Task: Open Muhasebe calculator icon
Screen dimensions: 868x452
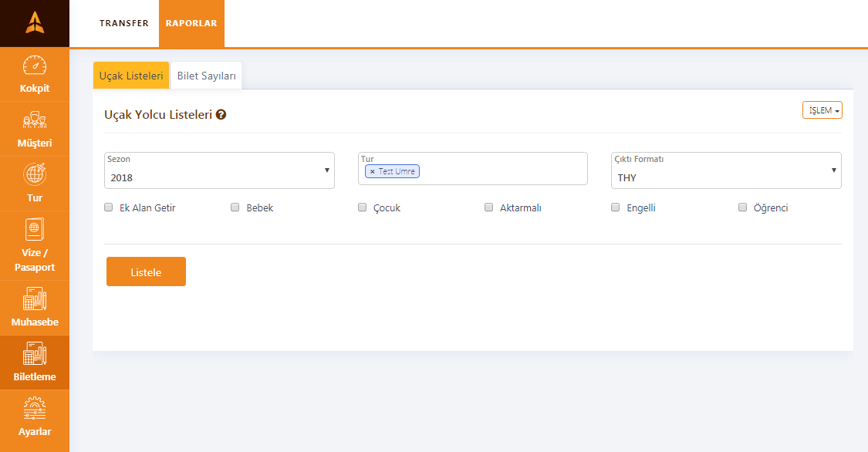Action: (x=34, y=299)
